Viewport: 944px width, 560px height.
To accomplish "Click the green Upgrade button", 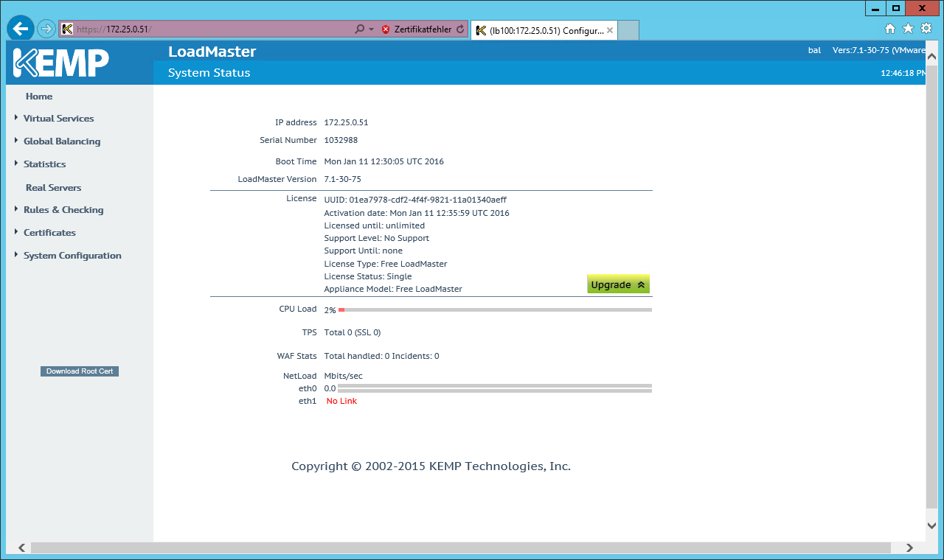I will coord(618,284).
